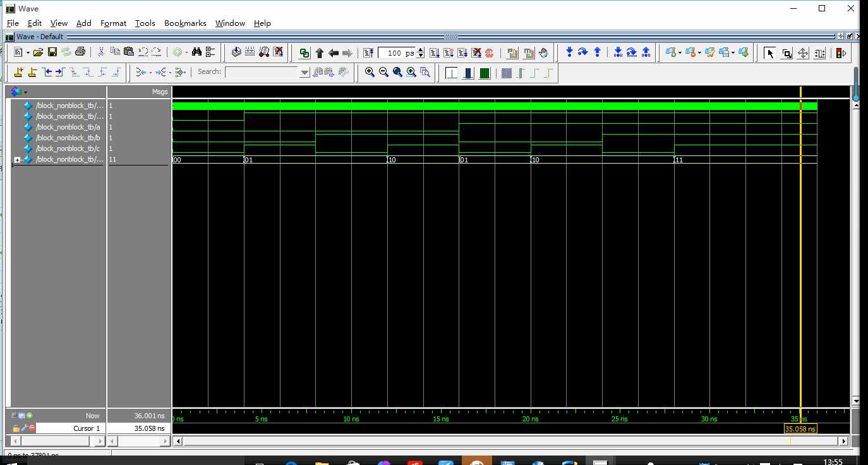Choose the Pan Mode four-arrow icon
868x465 pixels.
pyautogui.click(x=803, y=53)
